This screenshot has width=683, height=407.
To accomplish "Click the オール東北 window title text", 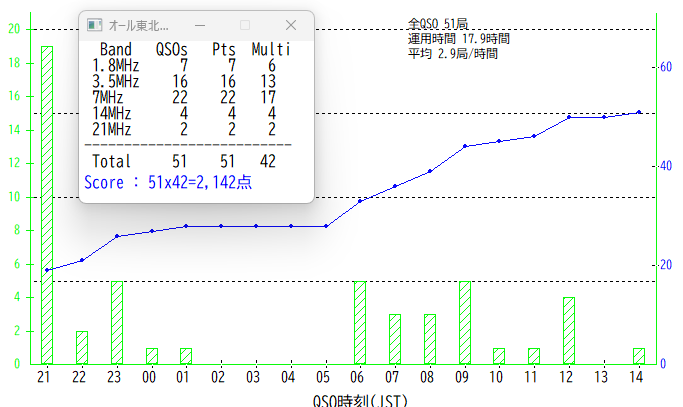I will click(x=138, y=24).
